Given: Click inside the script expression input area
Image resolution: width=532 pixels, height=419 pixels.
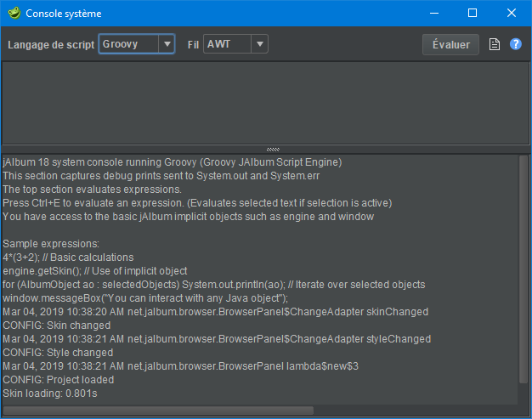Looking at the screenshot, I should pyautogui.click(x=265, y=103).
